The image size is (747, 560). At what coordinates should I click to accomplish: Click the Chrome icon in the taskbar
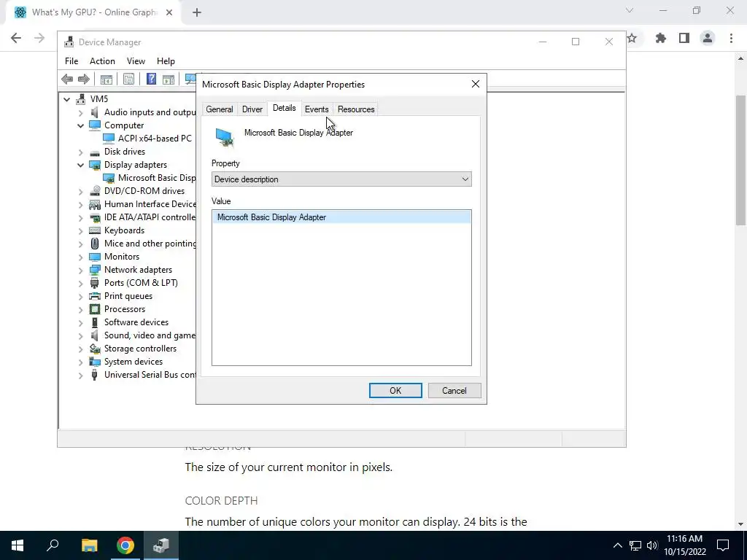pos(125,545)
